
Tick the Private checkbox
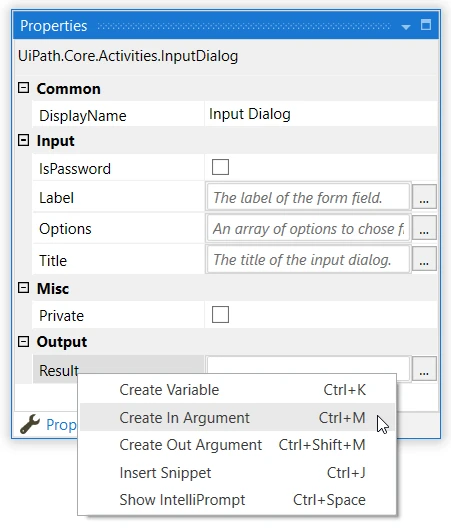coord(220,314)
